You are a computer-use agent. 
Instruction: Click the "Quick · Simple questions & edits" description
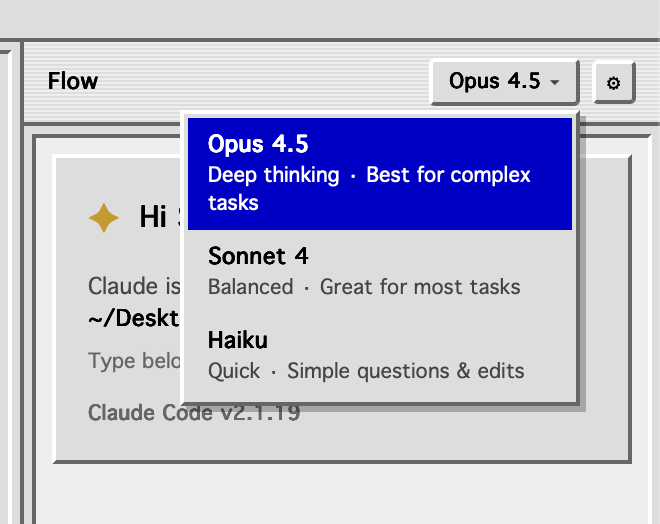pos(366,371)
